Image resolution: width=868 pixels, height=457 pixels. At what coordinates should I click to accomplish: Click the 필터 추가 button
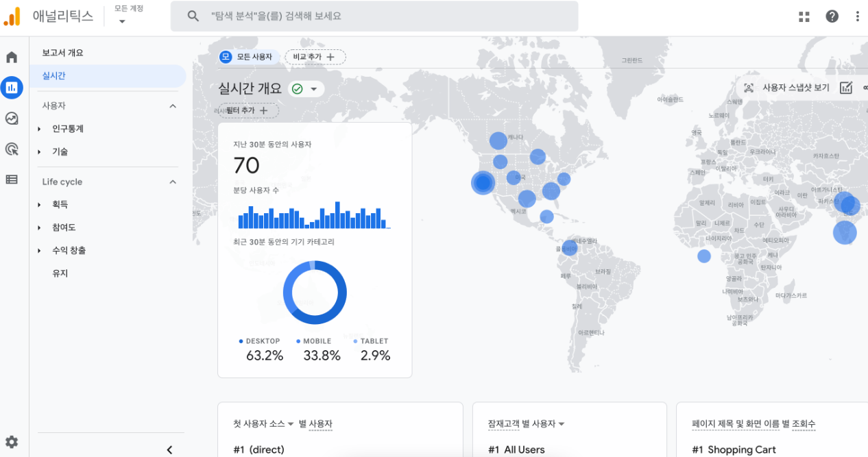[248, 110]
